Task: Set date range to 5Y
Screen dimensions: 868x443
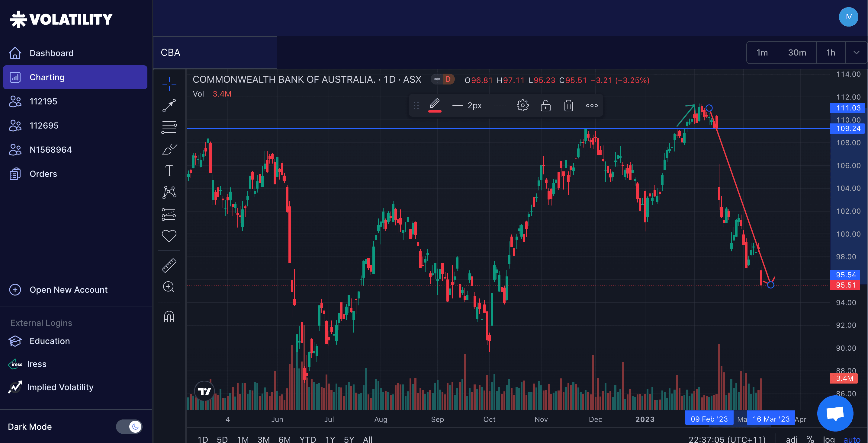Action: click(x=349, y=439)
